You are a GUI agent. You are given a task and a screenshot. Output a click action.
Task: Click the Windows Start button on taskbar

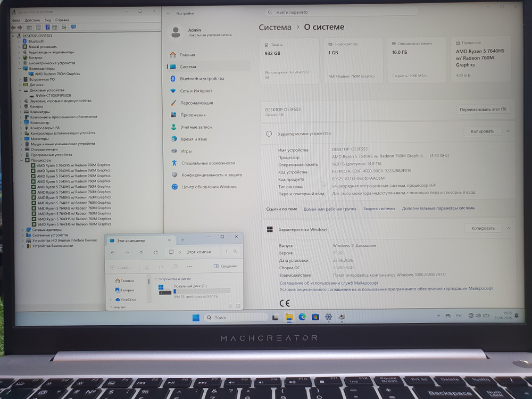(196, 318)
